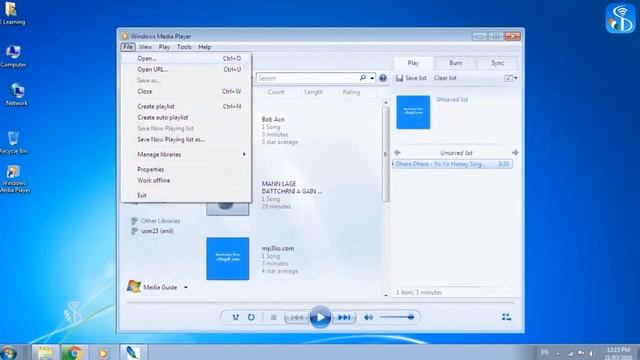This screenshot has width=640, height=360.
Task: Open the Tools menu
Action: coord(184,47)
